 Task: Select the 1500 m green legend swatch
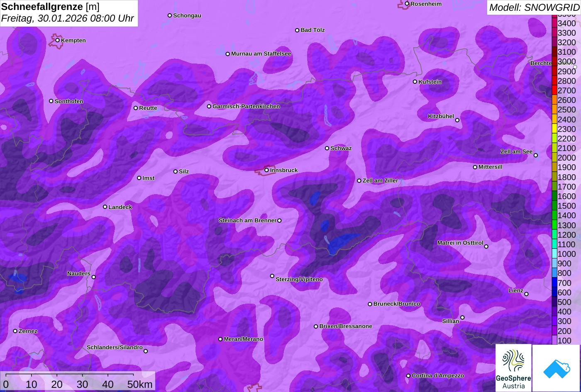[x=554, y=206]
